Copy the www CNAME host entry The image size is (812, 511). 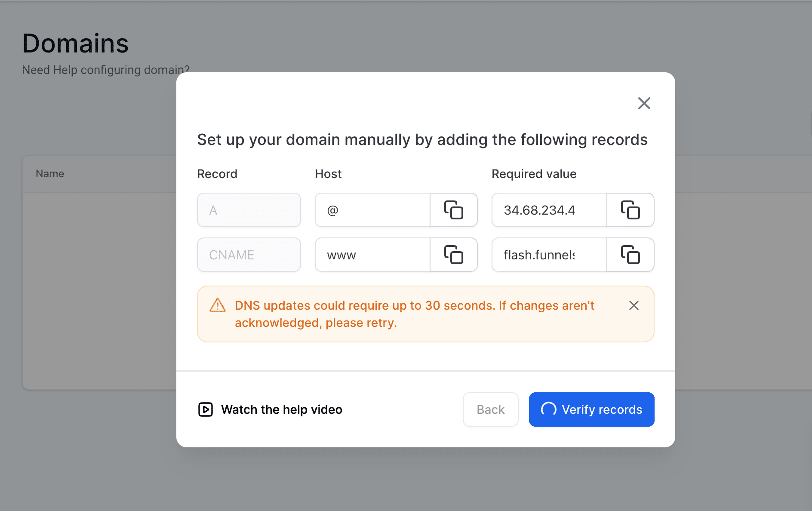click(x=453, y=255)
